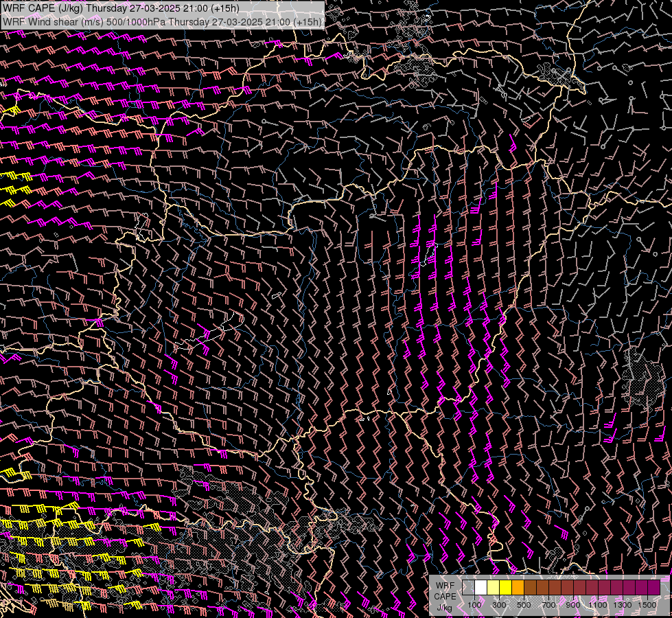
Task: Click the J/kg unit label in legend
Action: pos(444,608)
